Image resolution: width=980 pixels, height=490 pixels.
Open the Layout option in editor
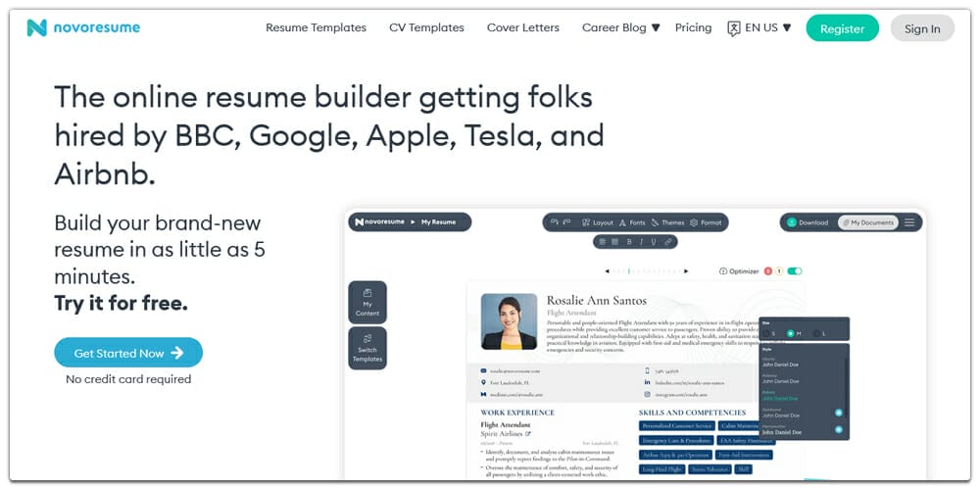click(598, 222)
